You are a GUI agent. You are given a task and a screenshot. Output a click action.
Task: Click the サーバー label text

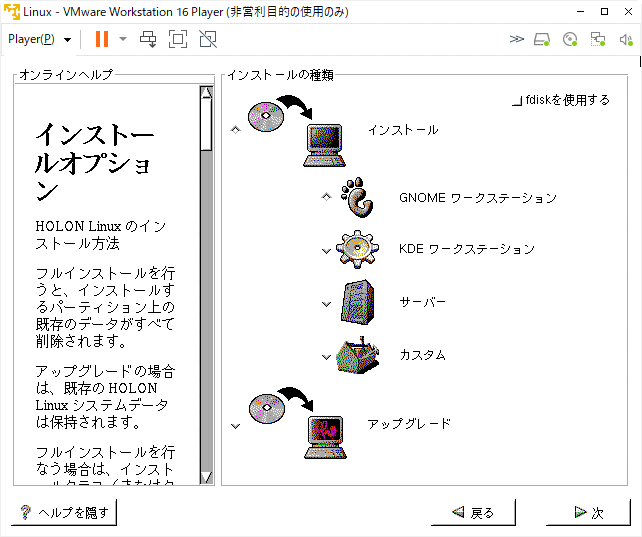click(x=423, y=302)
